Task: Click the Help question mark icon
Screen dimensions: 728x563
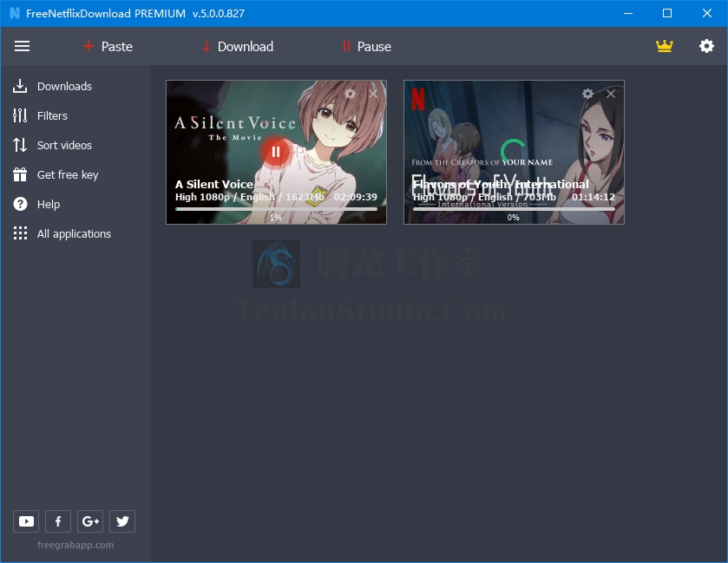Action: [20, 204]
